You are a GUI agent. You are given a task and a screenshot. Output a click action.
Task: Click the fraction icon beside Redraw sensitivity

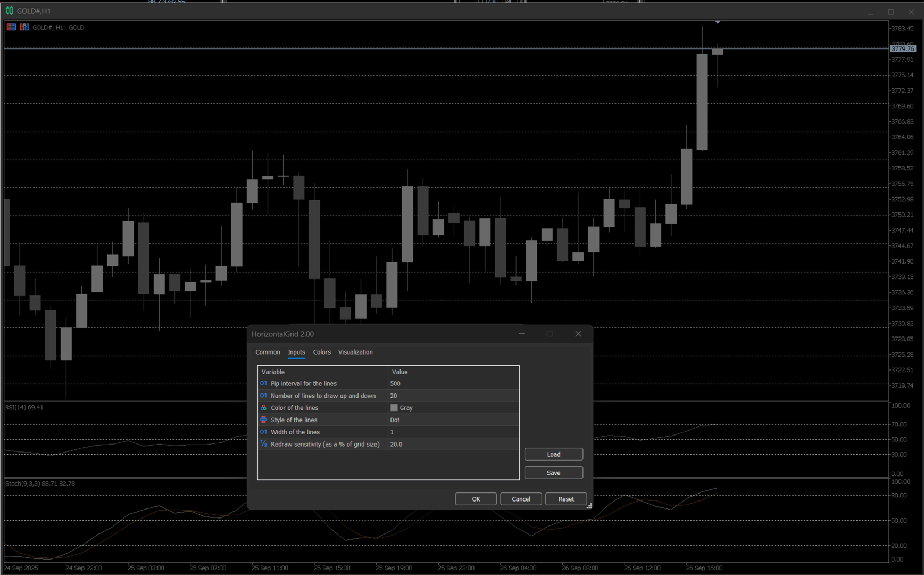(x=263, y=444)
